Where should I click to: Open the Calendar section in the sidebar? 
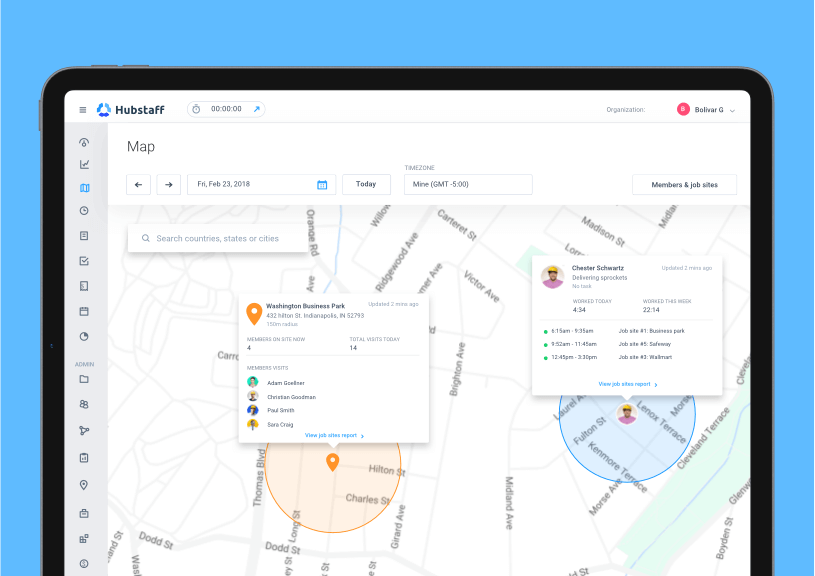coord(84,311)
